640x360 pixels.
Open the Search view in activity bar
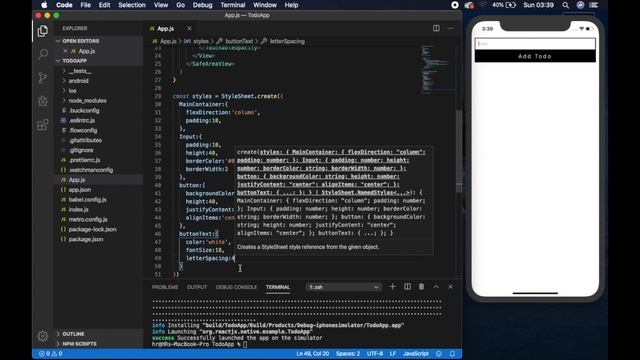point(42,54)
